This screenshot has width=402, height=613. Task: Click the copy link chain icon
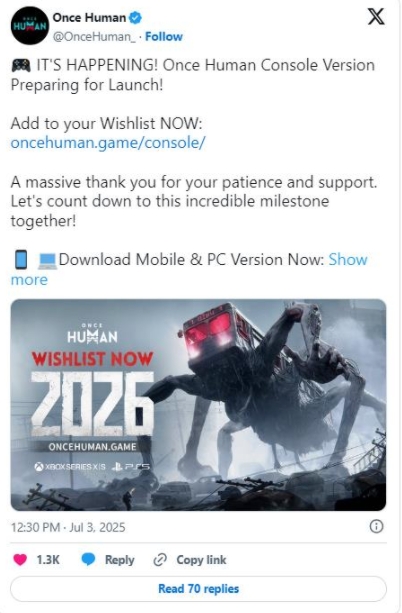tap(160, 560)
